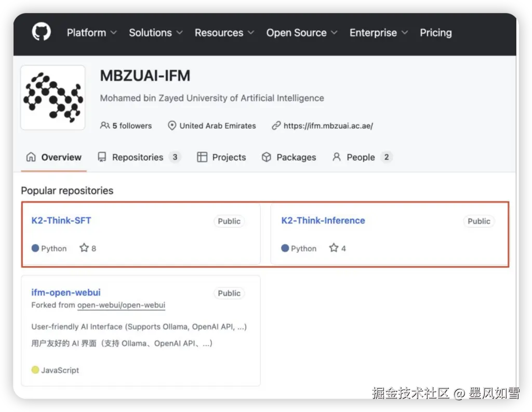Open the K2-Think-SFT repository

pyautogui.click(x=61, y=221)
